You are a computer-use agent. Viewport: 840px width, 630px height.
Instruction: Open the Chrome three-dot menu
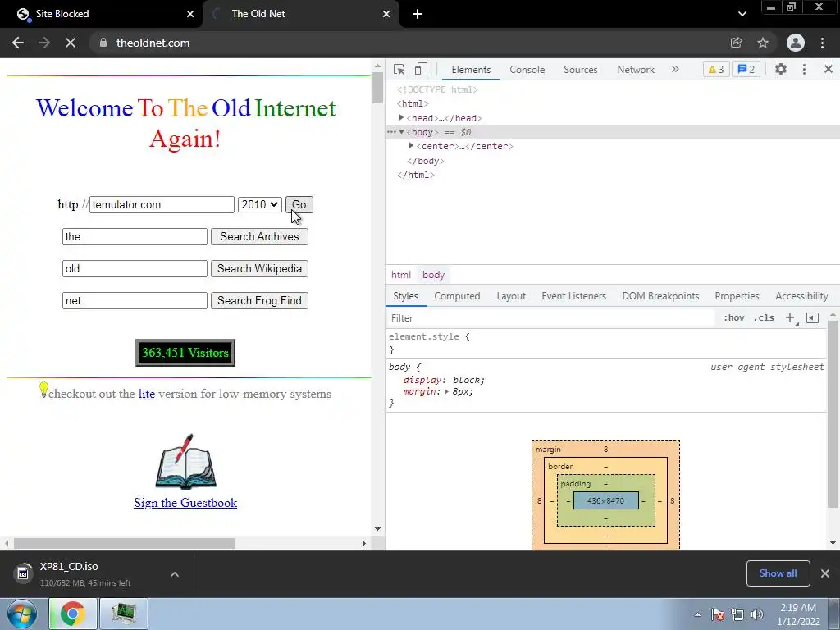(822, 43)
